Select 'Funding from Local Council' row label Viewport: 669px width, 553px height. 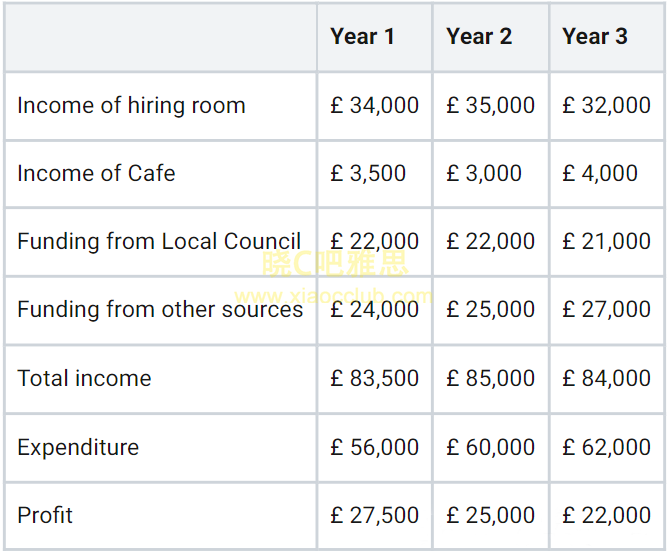[x=159, y=242]
